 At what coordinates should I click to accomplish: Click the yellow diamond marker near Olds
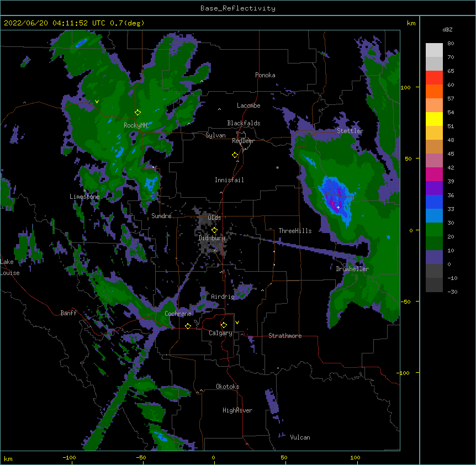(x=214, y=230)
